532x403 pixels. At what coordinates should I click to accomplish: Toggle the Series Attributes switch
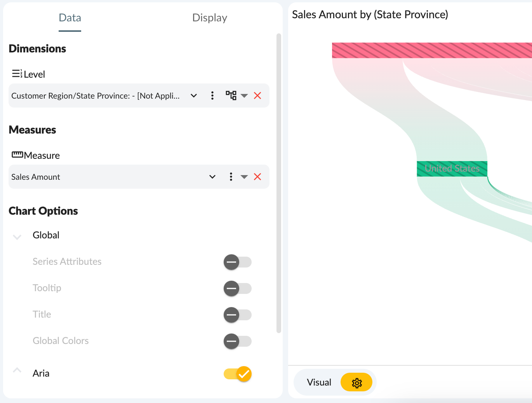point(237,262)
